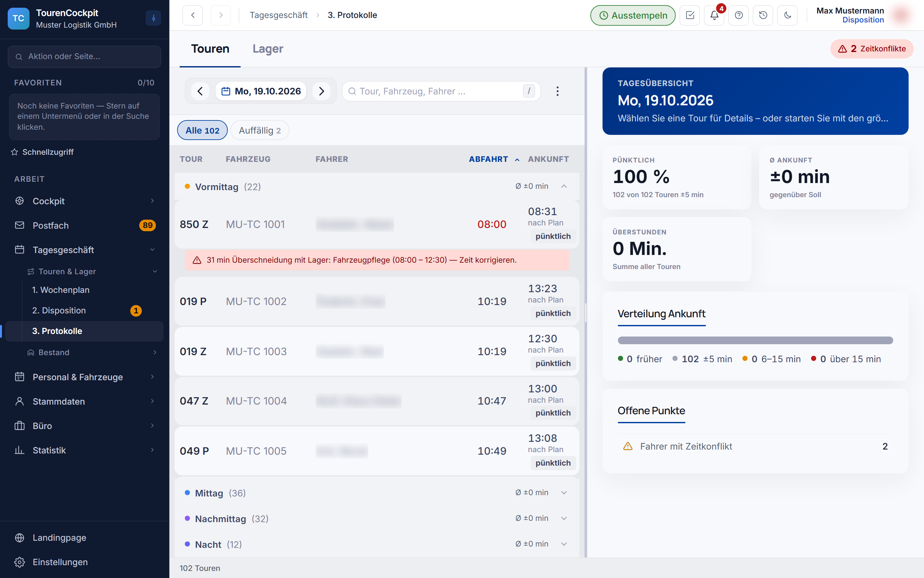The width and height of the screenshot is (924, 578).
Task: Go to the next day arrow
Action: 321,91
